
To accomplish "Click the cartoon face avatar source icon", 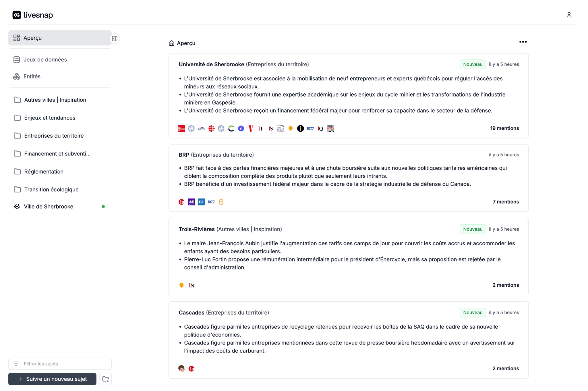I will [181, 369].
